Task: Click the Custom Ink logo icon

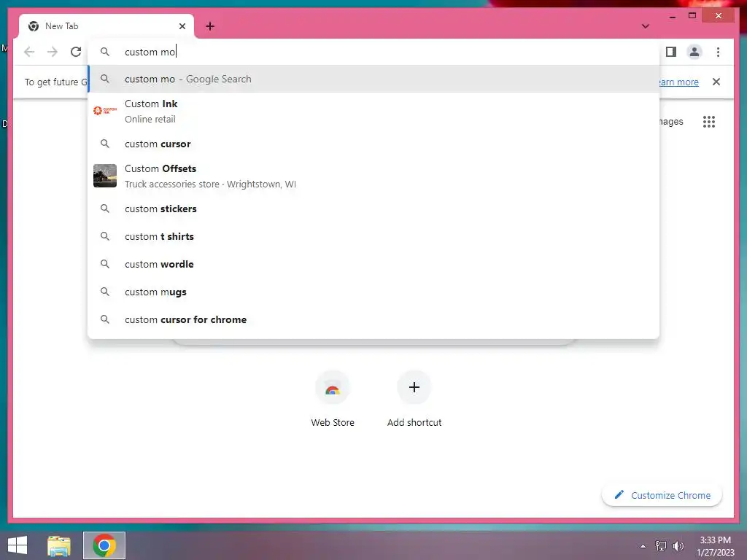Action: pos(105,111)
